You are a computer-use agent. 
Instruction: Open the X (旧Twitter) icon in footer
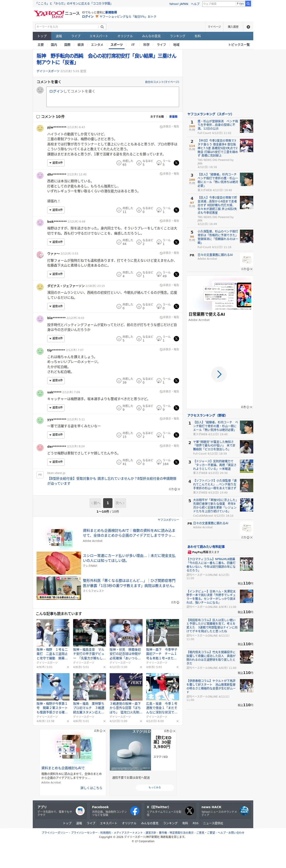(190, 811)
